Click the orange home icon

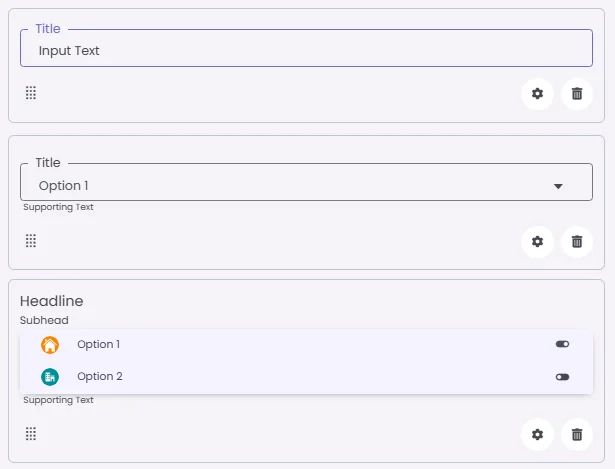[50, 345]
